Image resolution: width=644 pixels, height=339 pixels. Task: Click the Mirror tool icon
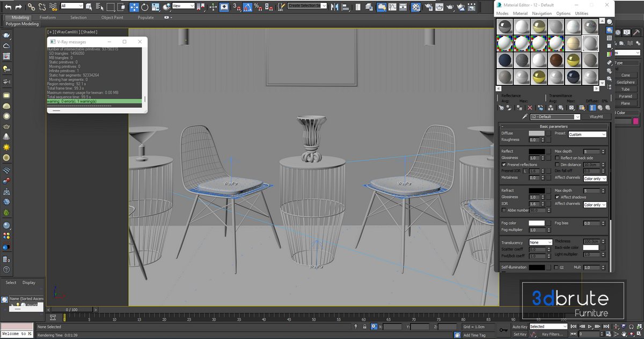coord(333,7)
